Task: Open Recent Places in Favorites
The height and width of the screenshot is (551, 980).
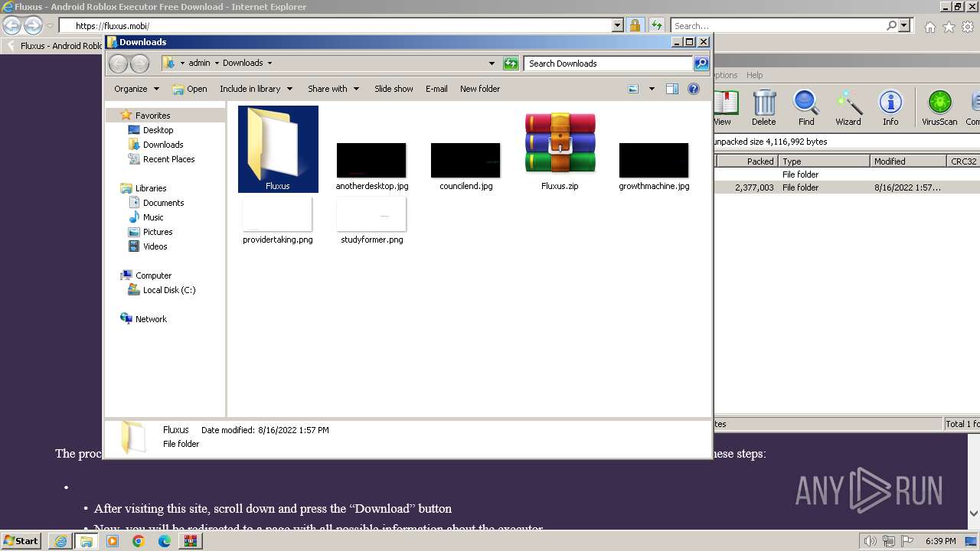Action: point(168,159)
